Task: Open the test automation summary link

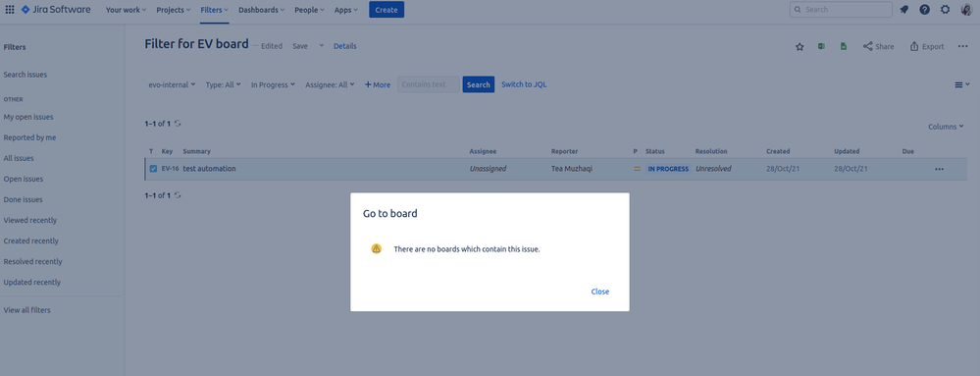Action: tap(209, 169)
